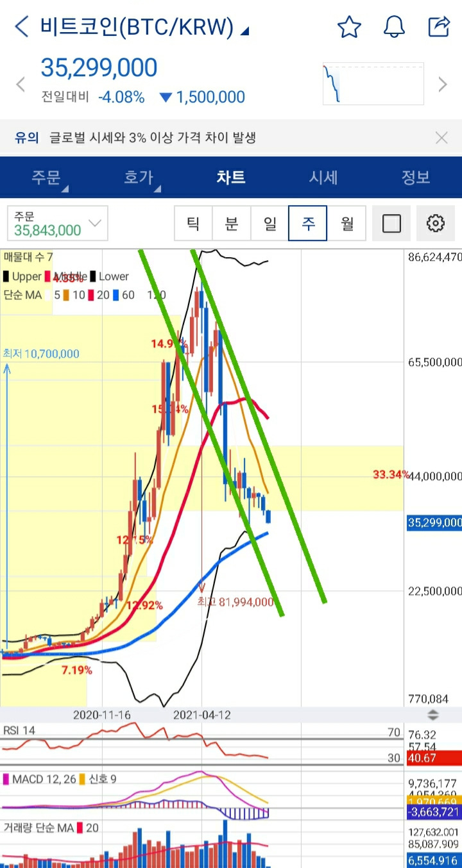The height and width of the screenshot is (868, 462).
Task: Tap the 신호 9 signal legend
Action: [x=98, y=780]
